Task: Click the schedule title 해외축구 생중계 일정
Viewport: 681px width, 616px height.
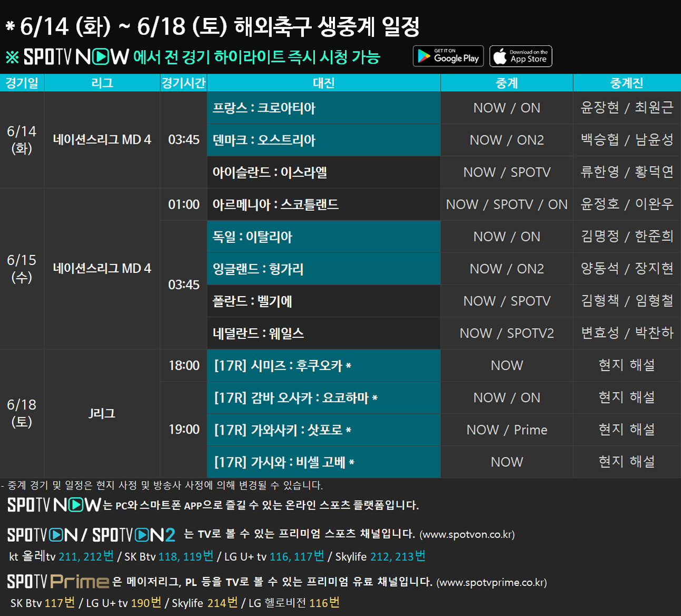Action: [327, 26]
